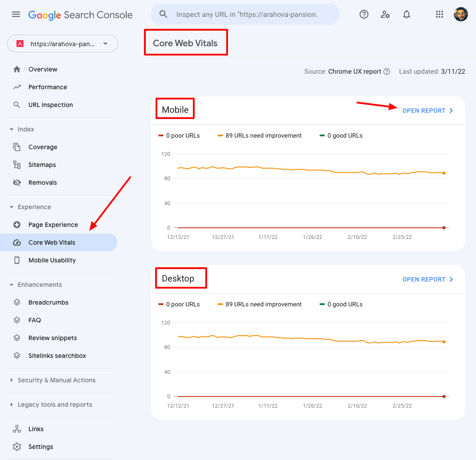Click the Links network icon
Viewport: 476px width, 460px height.
click(17, 429)
